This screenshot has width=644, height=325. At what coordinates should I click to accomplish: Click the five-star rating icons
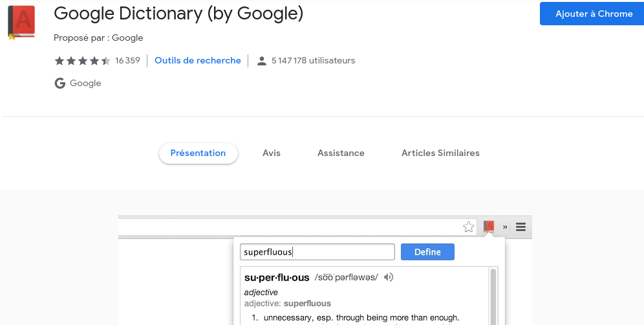(82, 61)
